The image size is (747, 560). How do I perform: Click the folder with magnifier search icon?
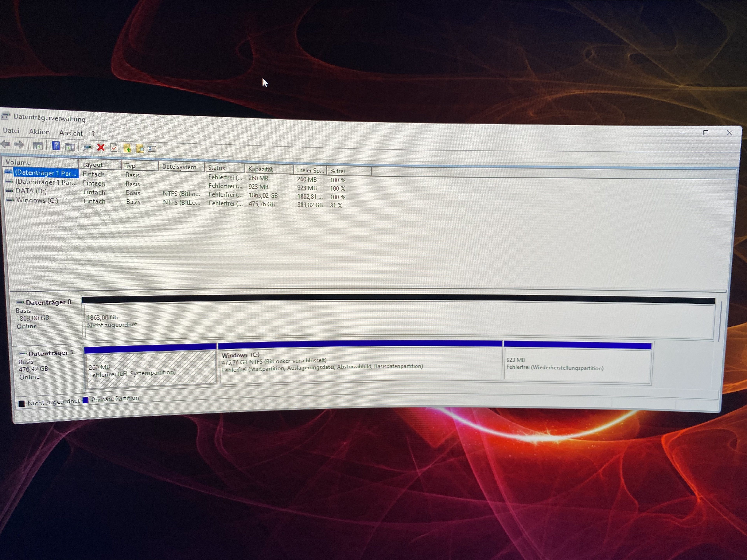139,149
